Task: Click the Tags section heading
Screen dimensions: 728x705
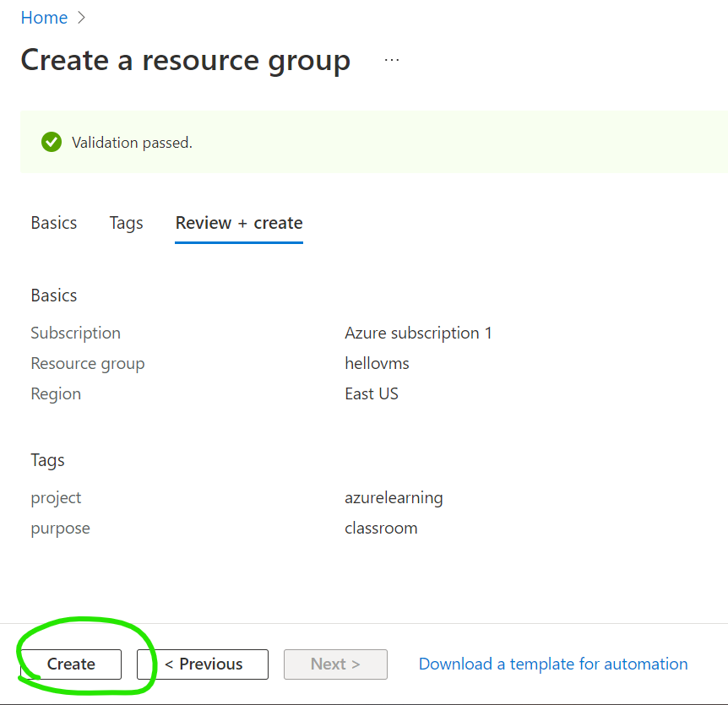Action: (x=47, y=460)
